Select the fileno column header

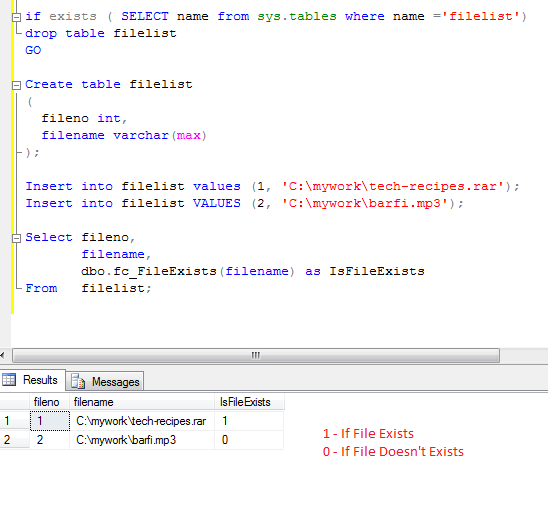click(50, 402)
